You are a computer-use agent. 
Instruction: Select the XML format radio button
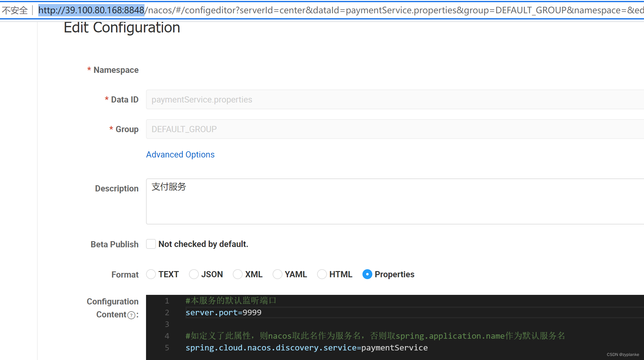pos(238,274)
